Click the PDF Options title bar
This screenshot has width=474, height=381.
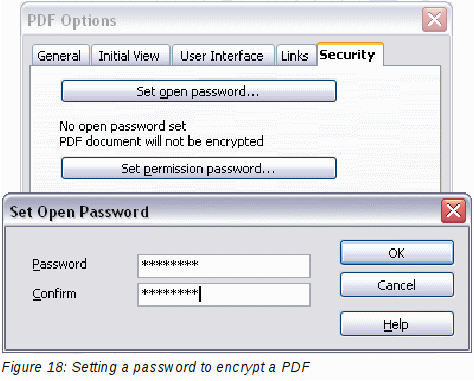pyautogui.click(x=220, y=20)
